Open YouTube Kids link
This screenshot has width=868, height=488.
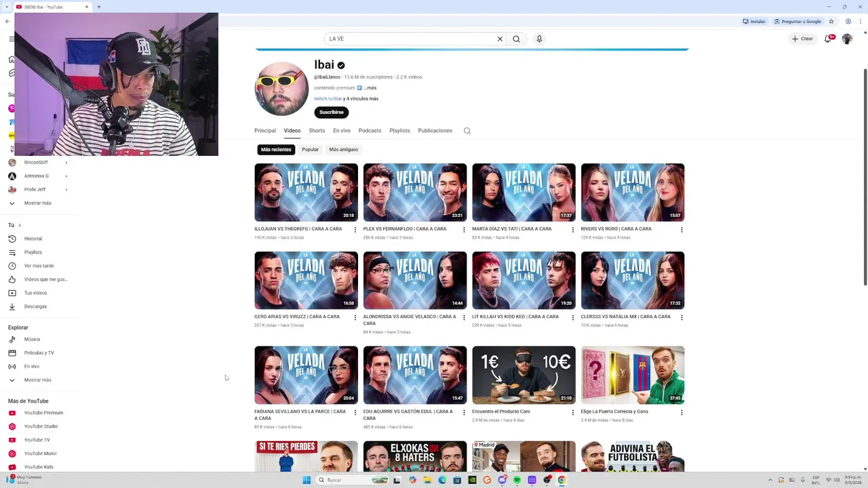pyautogui.click(x=39, y=467)
